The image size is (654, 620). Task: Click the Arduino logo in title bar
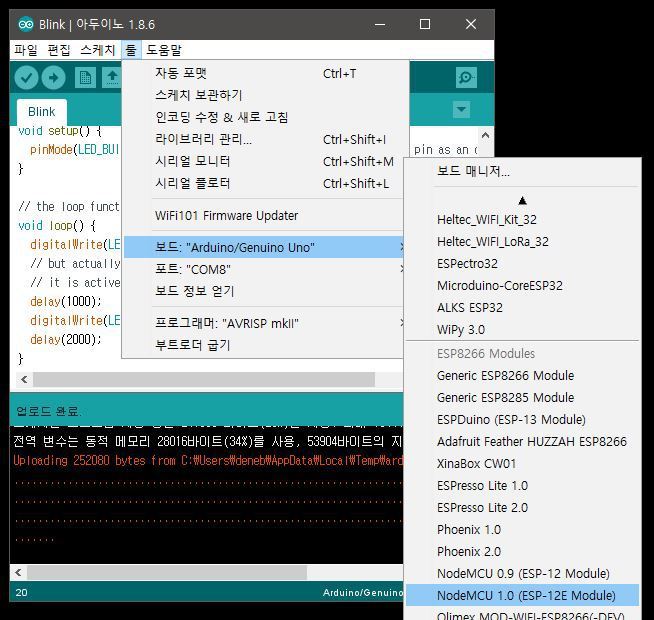[26, 25]
